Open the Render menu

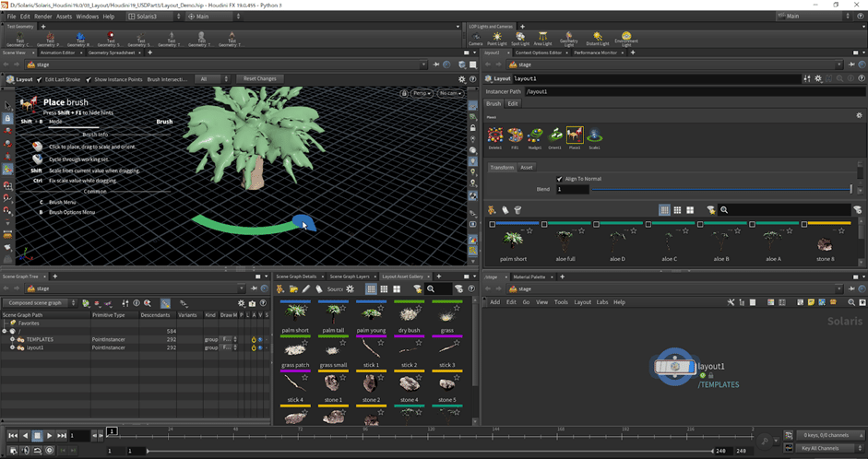tap(42, 17)
